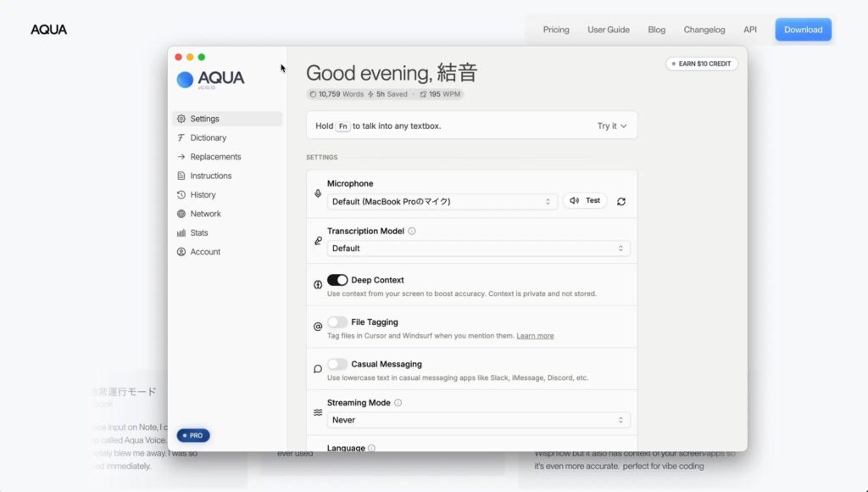Go to History in the sidebar
This screenshot has height=492, width=868.
203,195
